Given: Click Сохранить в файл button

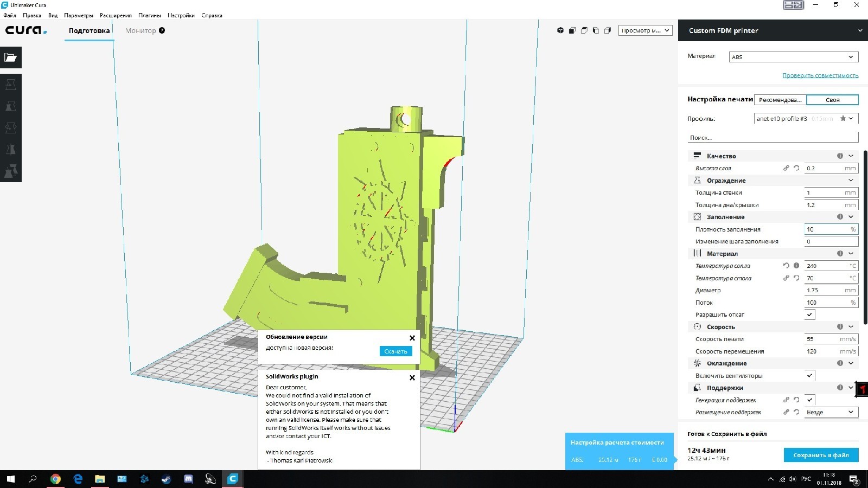Looking at the screenshot, I should [x=821, y=455].
